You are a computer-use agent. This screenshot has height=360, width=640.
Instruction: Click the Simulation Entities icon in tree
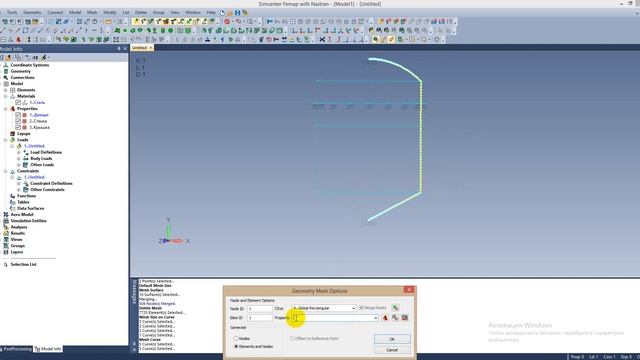[6, 220]
